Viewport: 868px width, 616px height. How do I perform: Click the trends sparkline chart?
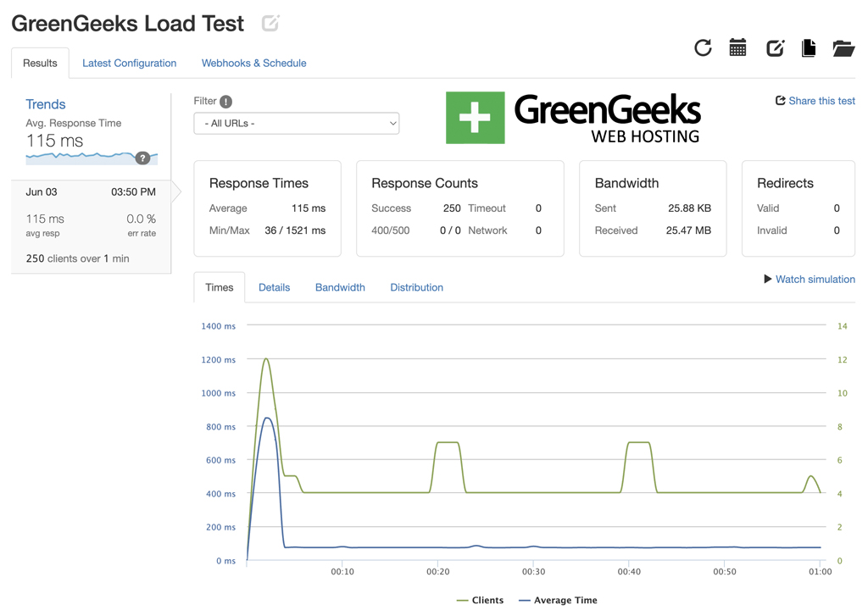click(92, 158)
